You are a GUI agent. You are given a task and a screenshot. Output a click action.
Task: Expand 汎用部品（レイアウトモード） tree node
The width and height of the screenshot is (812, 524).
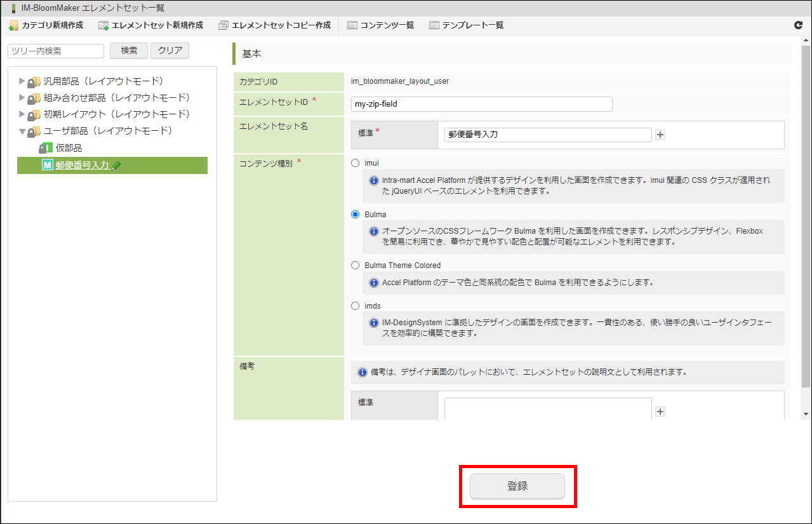click(22, 81)
